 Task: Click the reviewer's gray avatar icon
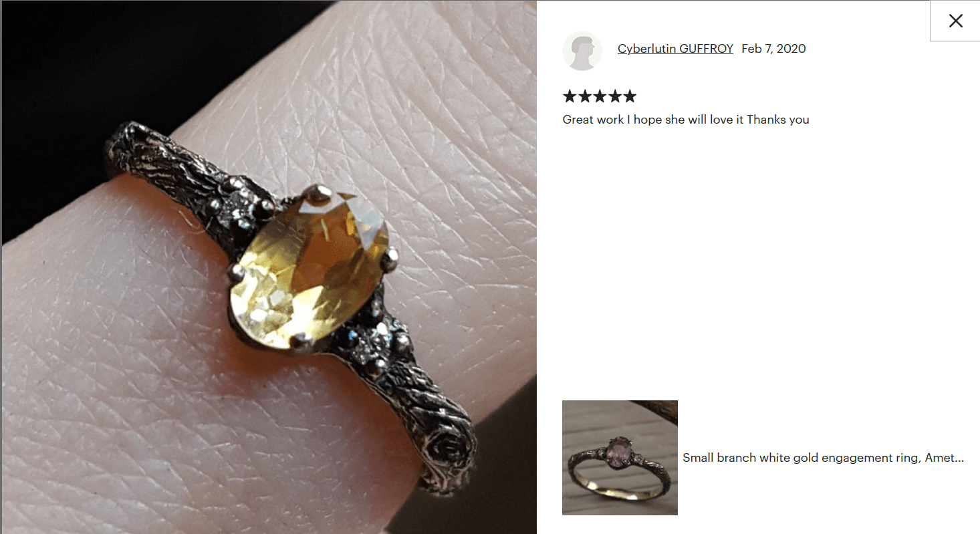click(582, 51)
